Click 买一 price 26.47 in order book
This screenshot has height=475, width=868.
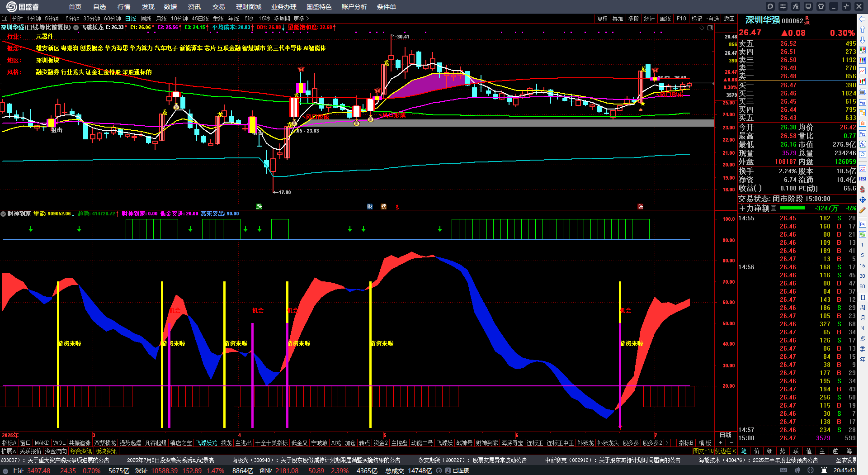point(788,85)
